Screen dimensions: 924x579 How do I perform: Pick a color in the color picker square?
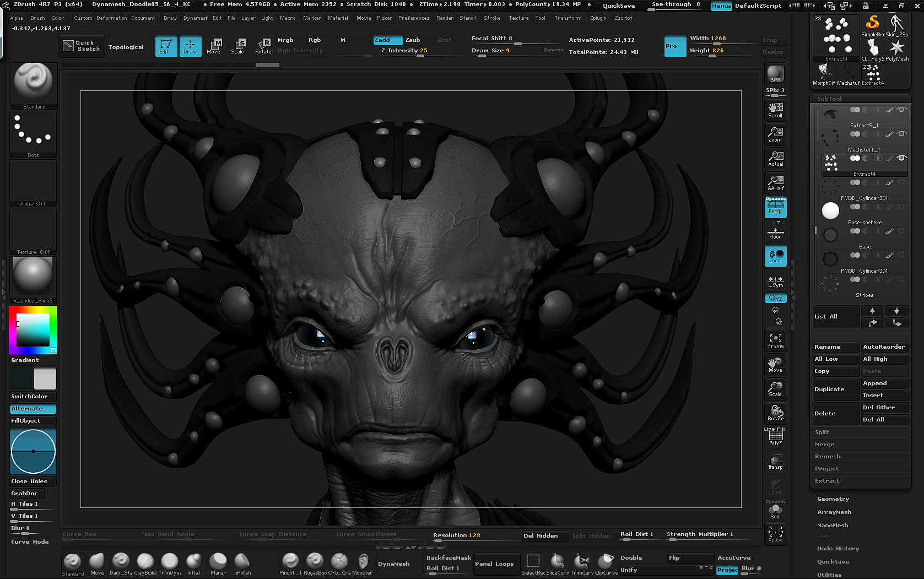click(33, 331)
